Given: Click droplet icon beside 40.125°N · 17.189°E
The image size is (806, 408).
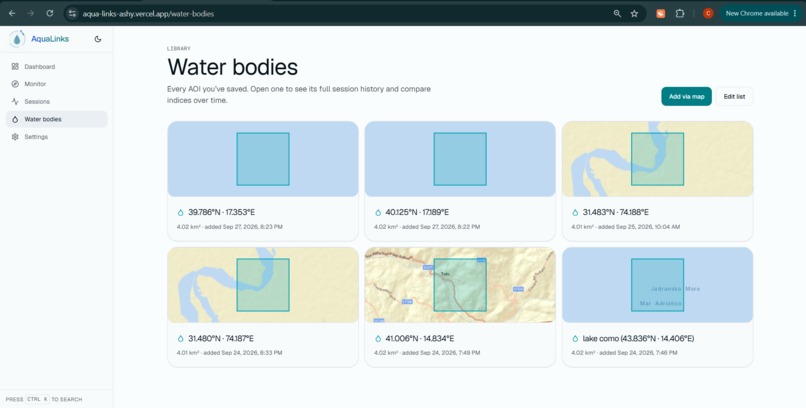Looking at the screenshot, I should point(378,213).
